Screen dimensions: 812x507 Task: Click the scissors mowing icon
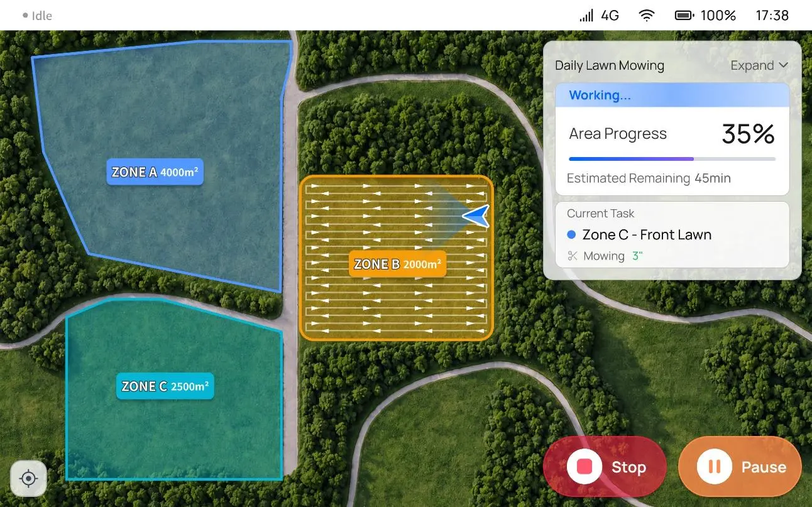[573, 256]
